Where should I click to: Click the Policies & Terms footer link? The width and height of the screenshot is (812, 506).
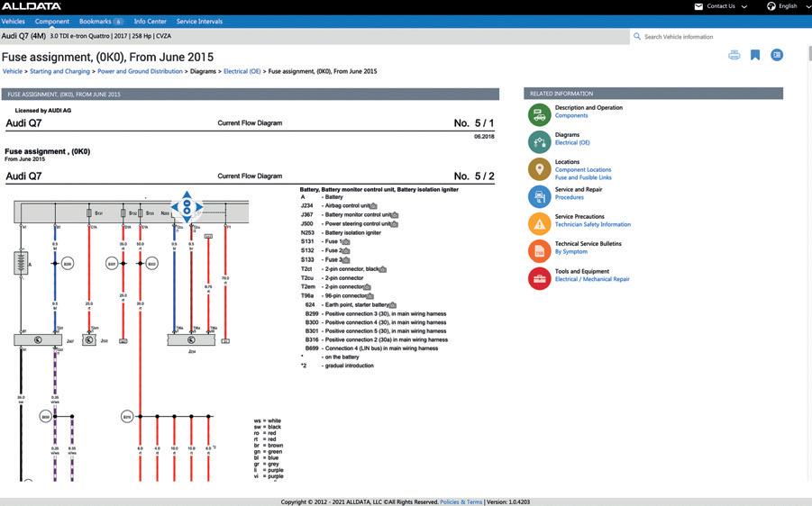(461, 501)
